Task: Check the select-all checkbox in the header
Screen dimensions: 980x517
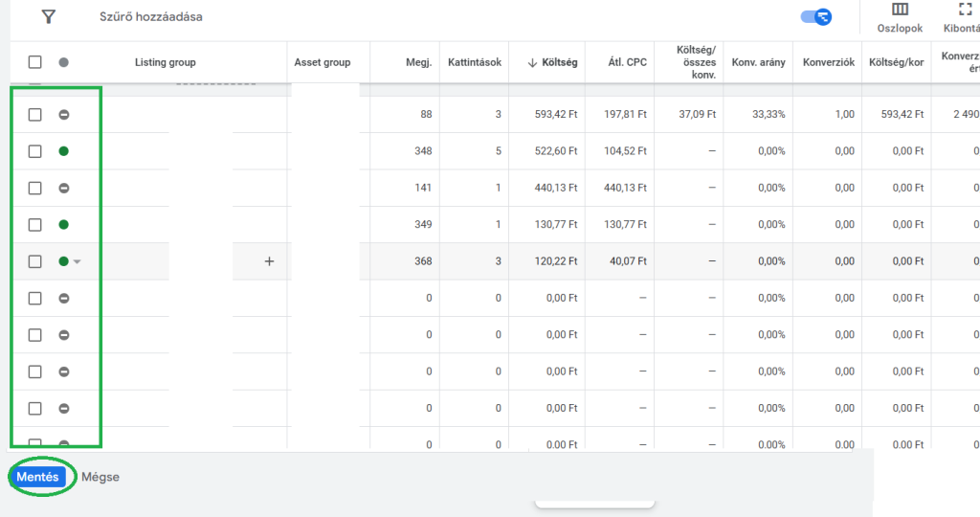Action: [x=35, y=62]
